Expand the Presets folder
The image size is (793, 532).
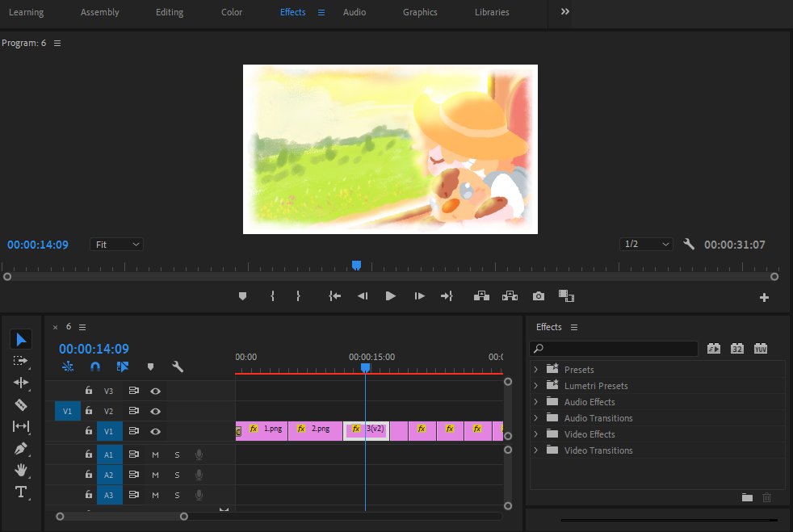(x=535, y=369)
